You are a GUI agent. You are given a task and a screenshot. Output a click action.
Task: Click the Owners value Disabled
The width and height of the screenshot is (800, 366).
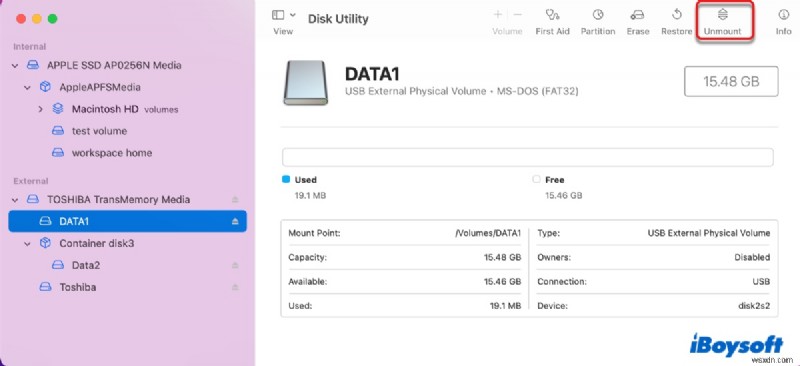coord(752,257)
